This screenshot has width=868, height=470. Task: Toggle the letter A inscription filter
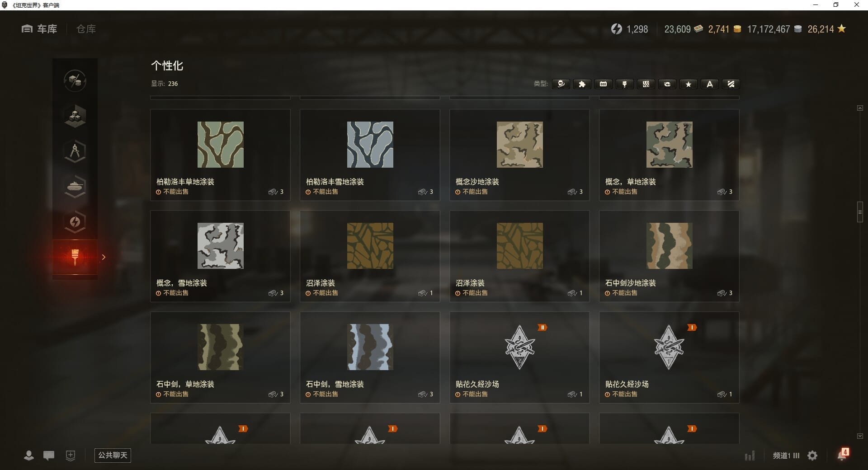click(x=710, y=84)
